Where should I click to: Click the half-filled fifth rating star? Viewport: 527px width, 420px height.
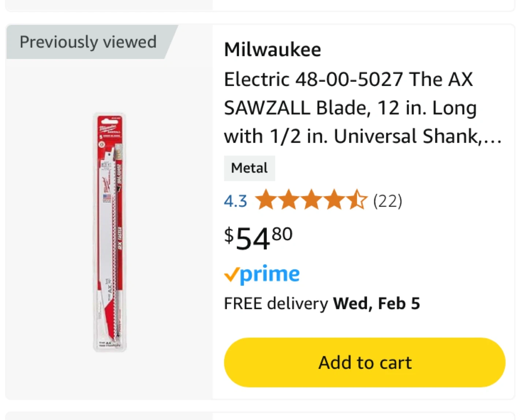(356, 200)
